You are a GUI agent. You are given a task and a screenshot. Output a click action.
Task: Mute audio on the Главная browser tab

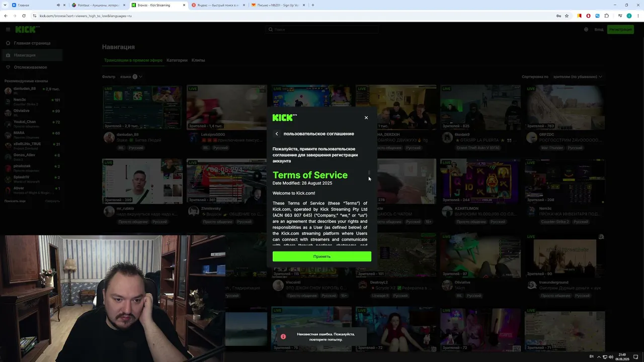click(58, 5)
